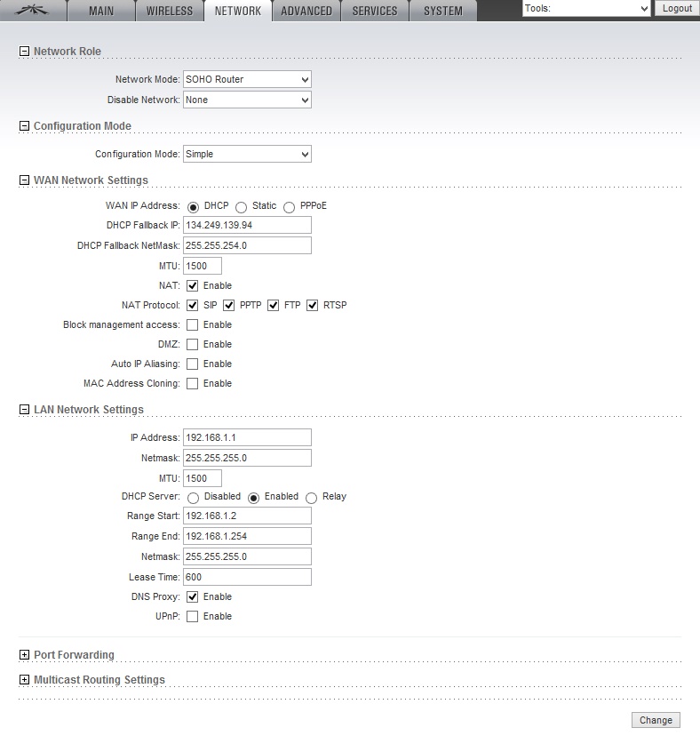Click the Ubiquiti logo tab icon
The height and width of the screenshot is (744, 700).
(36, 11)
